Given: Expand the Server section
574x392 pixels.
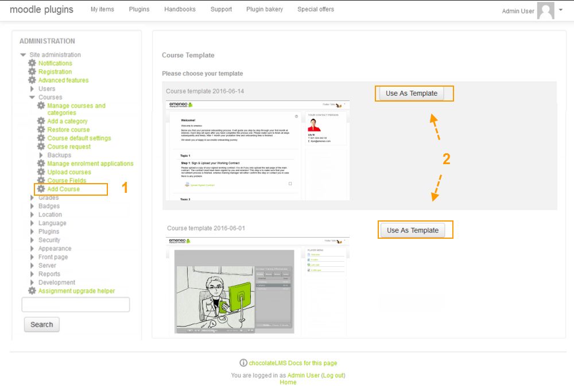Looking at the screenshot, I should [x=32, y=265].
